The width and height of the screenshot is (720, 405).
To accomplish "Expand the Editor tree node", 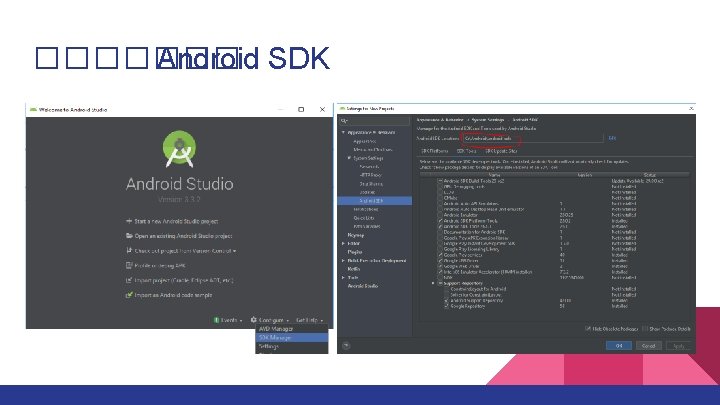I will [x=343, y=243].
